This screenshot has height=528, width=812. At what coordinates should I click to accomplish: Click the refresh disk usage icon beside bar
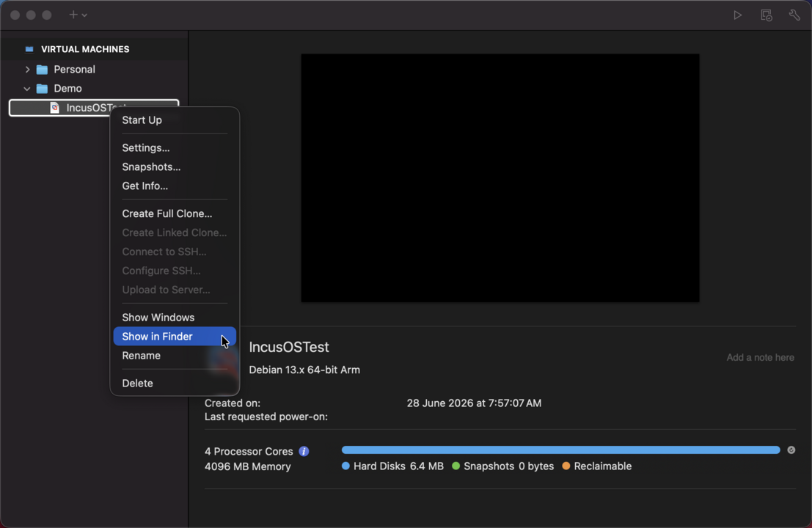[x=791, y=450]
